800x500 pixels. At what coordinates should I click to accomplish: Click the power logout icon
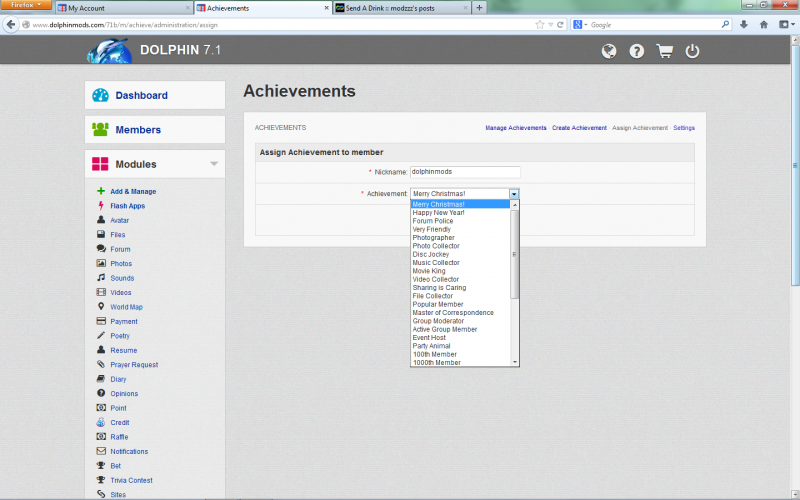(692, 51)
